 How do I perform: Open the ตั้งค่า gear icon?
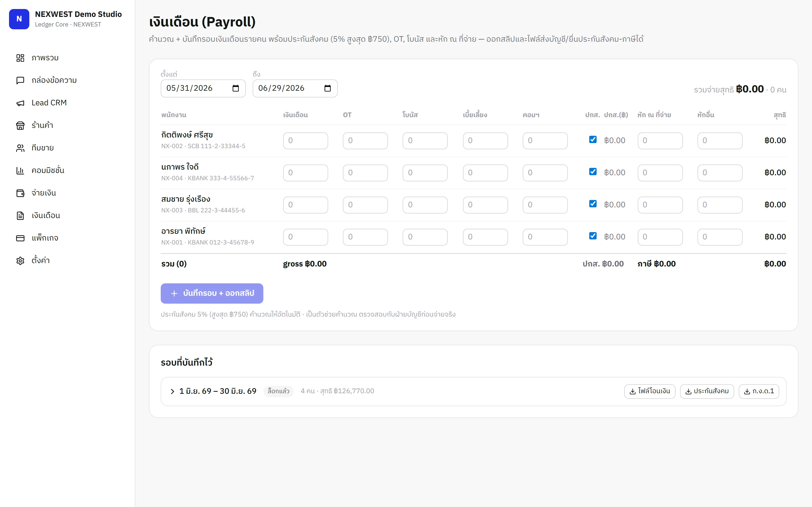pyautogui.click(x=20, y=261)
